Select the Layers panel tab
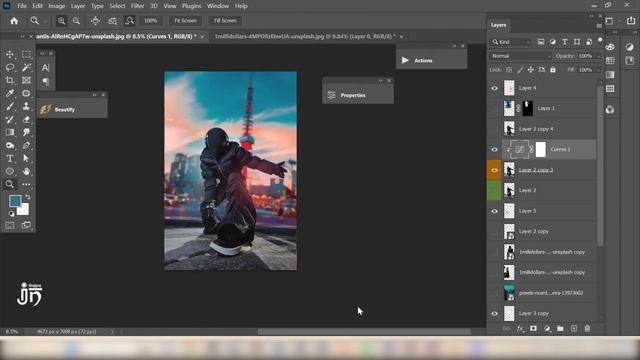The height and width of the screenshot is (360, 640). 498,25
